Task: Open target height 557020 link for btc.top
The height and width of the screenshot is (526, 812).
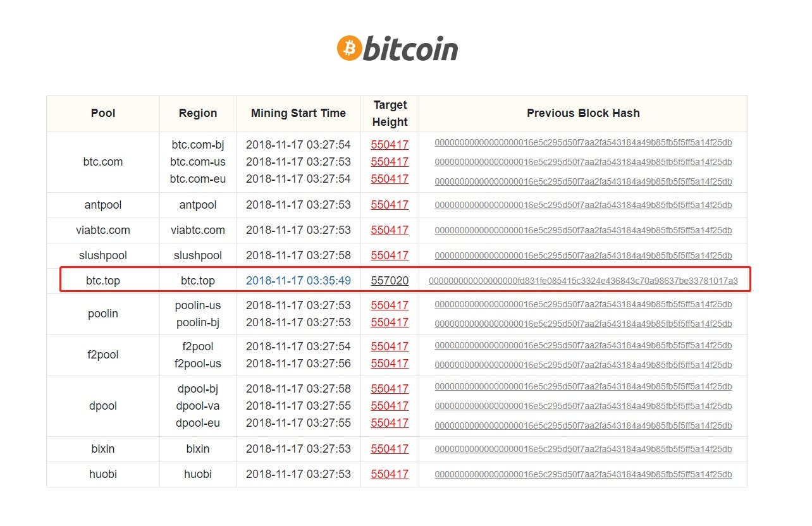Action: pos(390,280)
